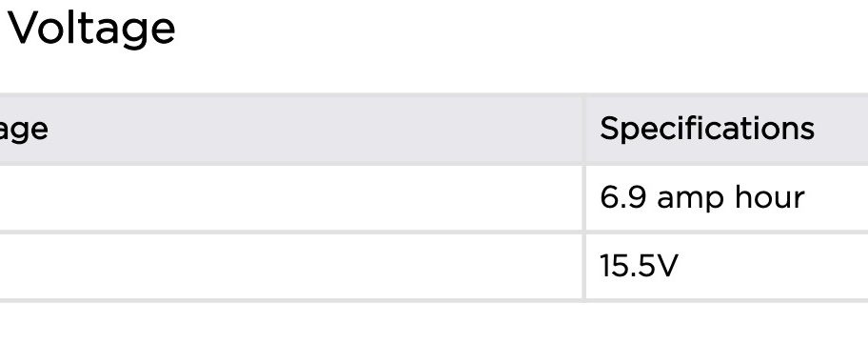Click the column divider in the header row
This screenshot has width=868, height=364.
(x=583, y=129)
